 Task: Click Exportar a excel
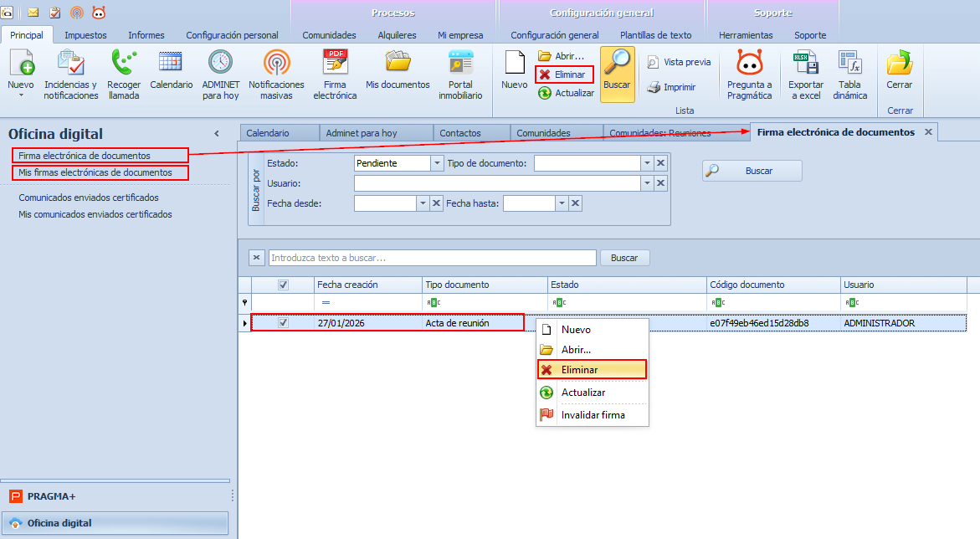pos(806,74)
